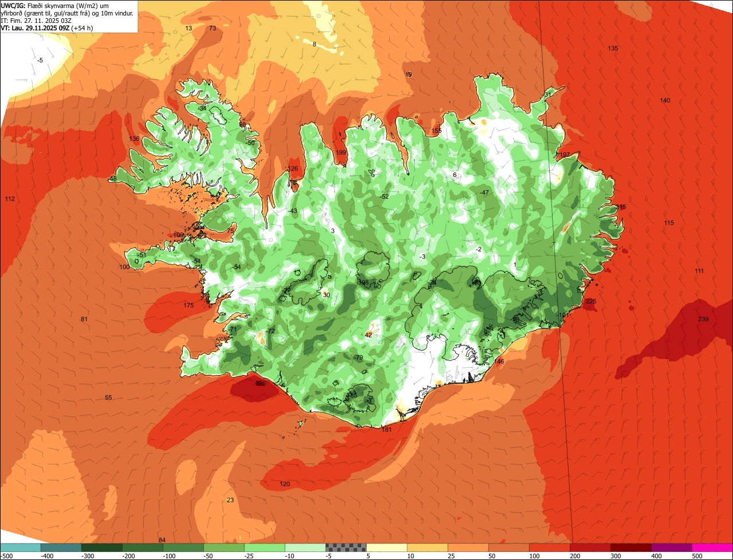Click the flux value '115' in the eastern ocean
Viewport: 733px width, 560px height.
click(x=669, y=223)
